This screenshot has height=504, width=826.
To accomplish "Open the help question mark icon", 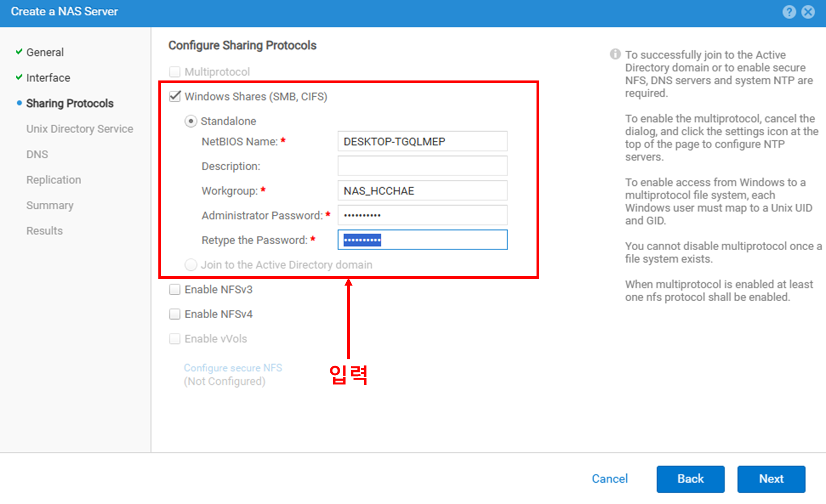I will click(x=789, y=12).
